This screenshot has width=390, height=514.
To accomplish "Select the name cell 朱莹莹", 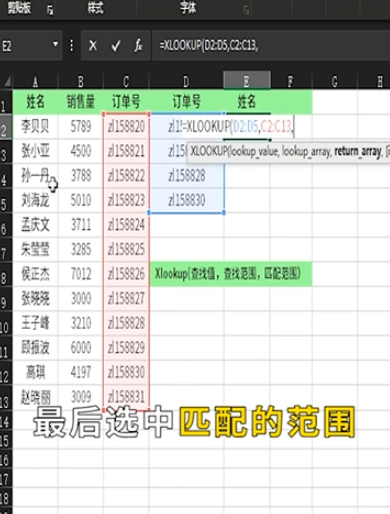I will pos(35,249).
